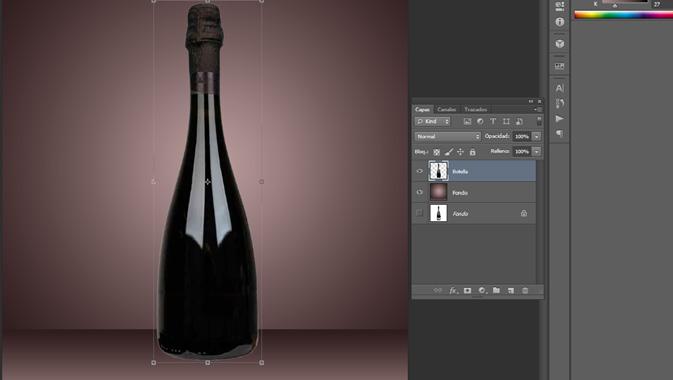Delete layer with the trash icon
The height and width of the screenshot is (380, 673).
pos(525,291)
